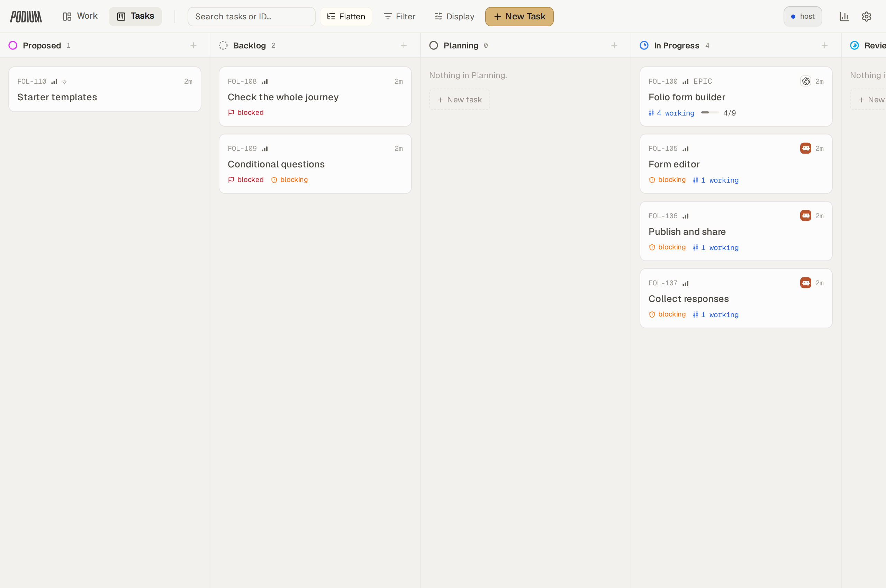
Task: Click 1 working indicator on Form editor
Action: pos(716,180)
